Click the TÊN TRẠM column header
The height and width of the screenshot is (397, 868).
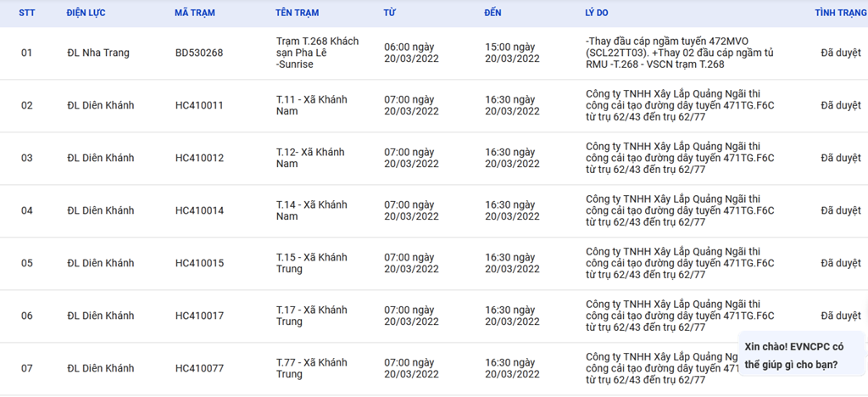pos(297,14)
